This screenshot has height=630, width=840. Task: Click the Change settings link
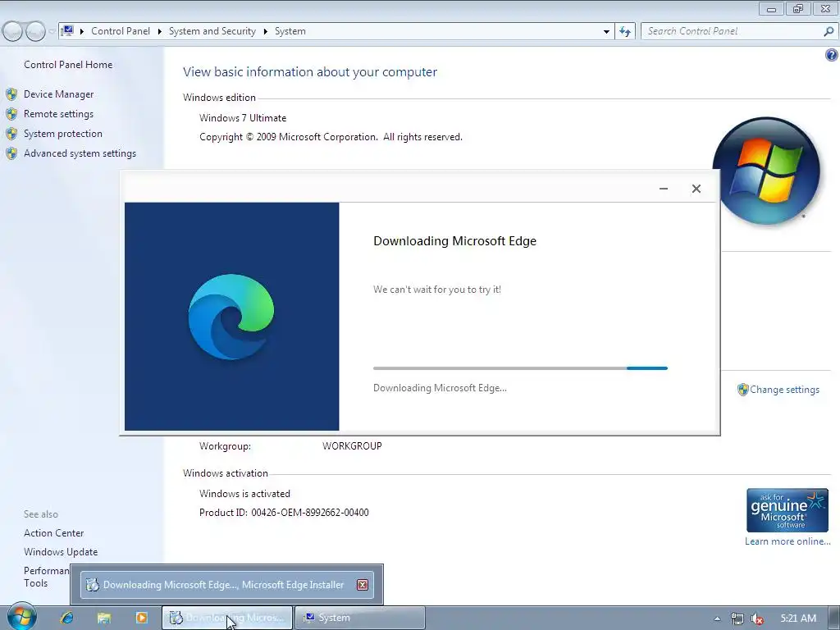tap(784, 390)
